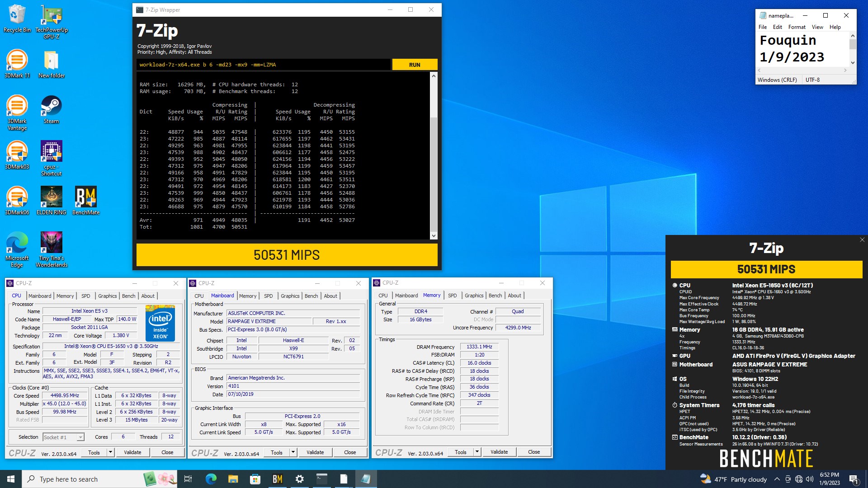Screen dimensions: 868x488
Task: Open Task View on the taskbar
Action: click(x=188, y=479)
